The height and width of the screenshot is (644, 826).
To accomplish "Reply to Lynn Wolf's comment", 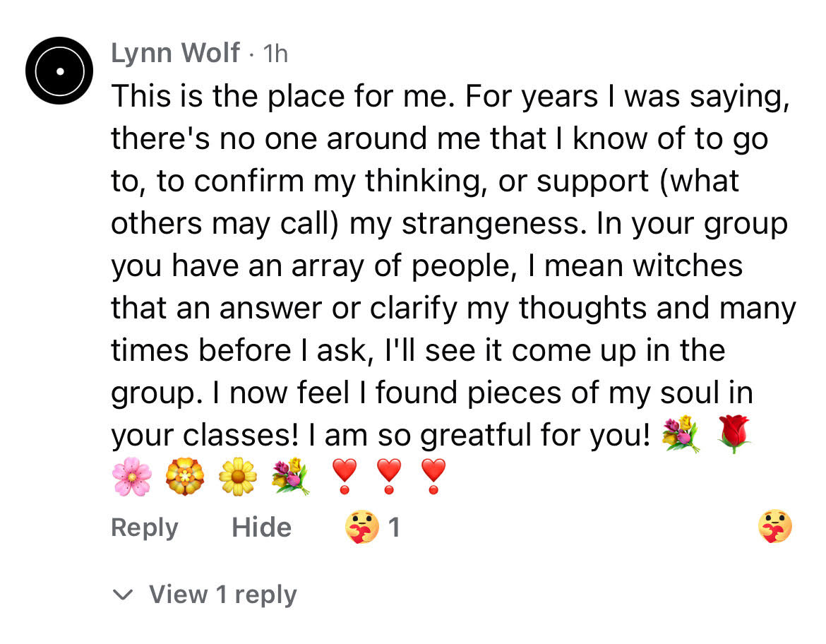I will tap(145, 527).
